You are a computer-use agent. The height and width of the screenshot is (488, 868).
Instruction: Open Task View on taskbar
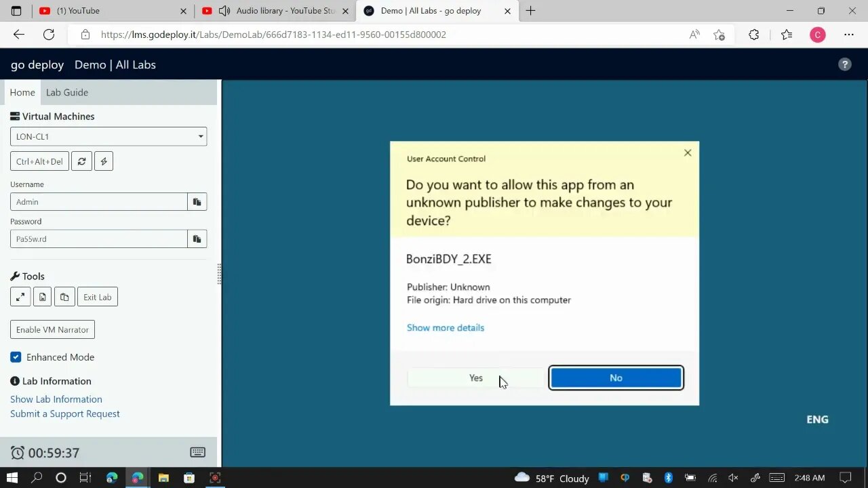click(x=85, y=478)
